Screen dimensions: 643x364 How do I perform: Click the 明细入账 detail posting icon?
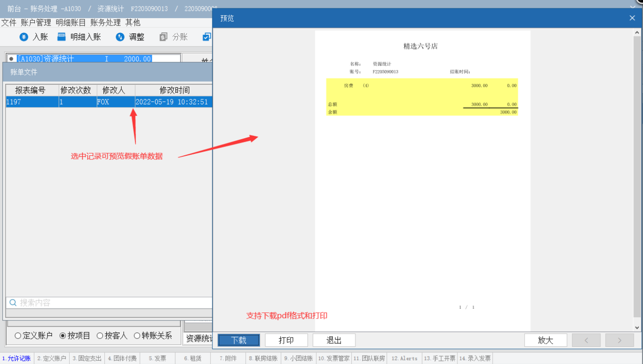click(61, 37)
